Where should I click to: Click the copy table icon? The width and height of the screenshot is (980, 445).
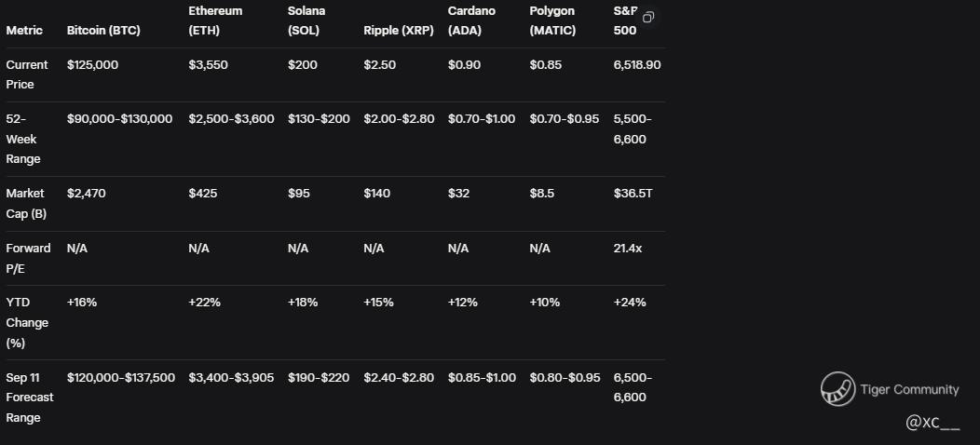(648, 18)
